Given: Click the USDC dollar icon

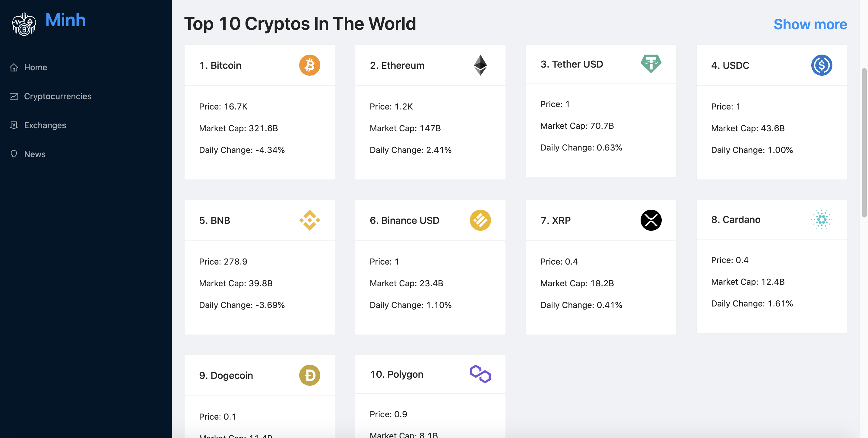Looking at the screenshot, I should coord(822,65).
